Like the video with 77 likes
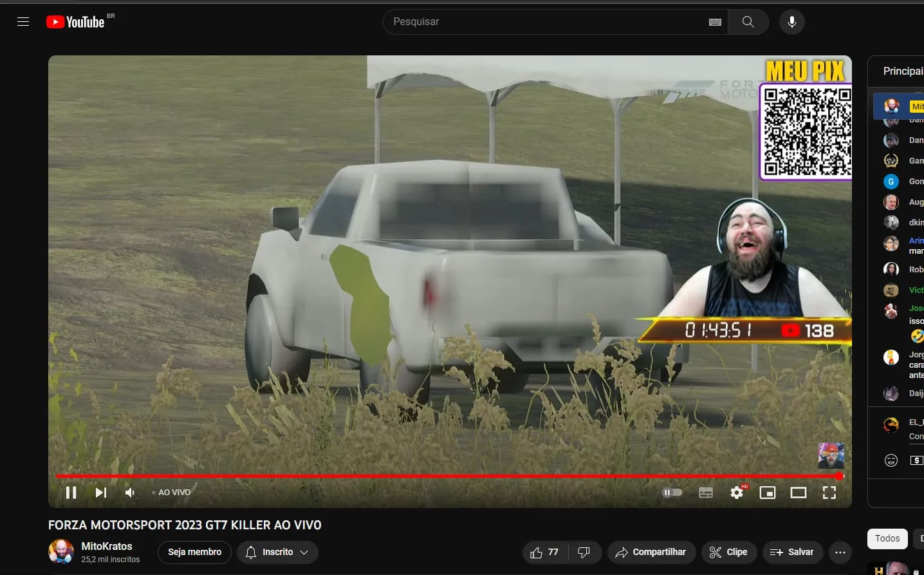924x575 pixels. point(544,552)
